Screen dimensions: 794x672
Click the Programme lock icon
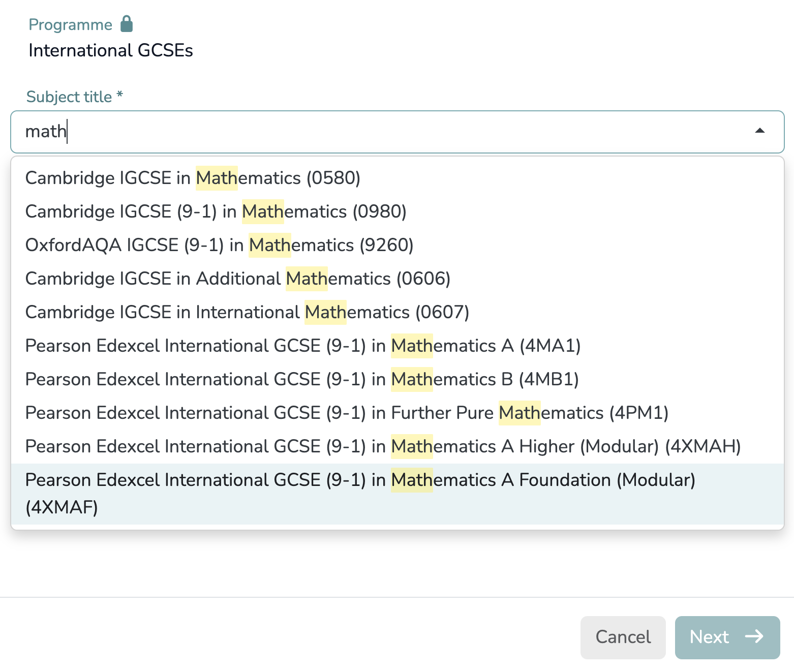point(127,24)
